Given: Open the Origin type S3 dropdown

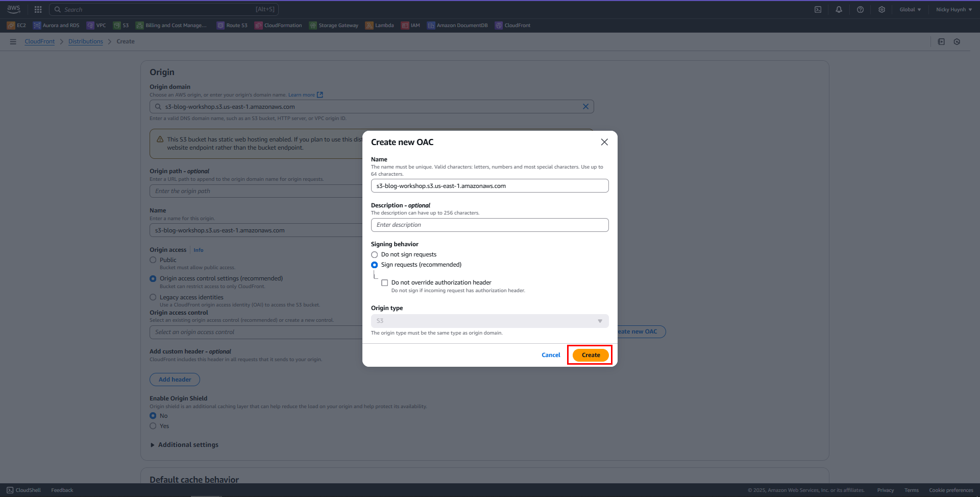Looking at the screenshot, I should pos(489,321).
